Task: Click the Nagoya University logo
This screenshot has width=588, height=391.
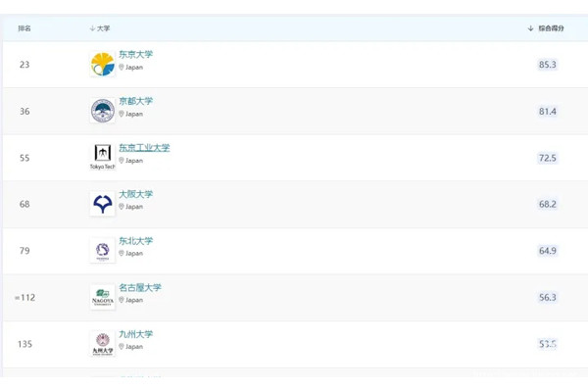Action: [102, 297]
